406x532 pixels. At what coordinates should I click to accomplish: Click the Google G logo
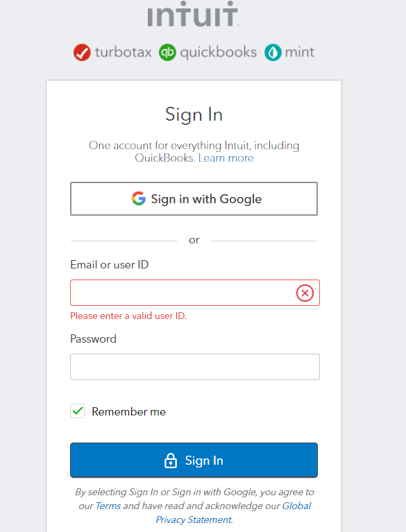[139, 198]
